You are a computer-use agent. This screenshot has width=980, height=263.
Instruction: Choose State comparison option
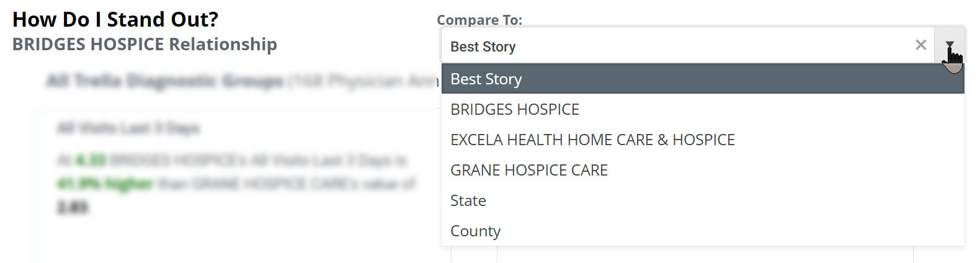[x=703, y=200]
